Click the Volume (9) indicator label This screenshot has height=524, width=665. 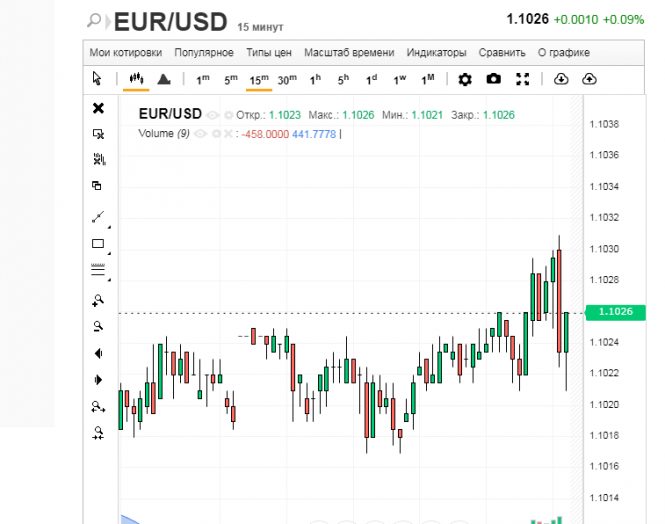click(164, 134)
